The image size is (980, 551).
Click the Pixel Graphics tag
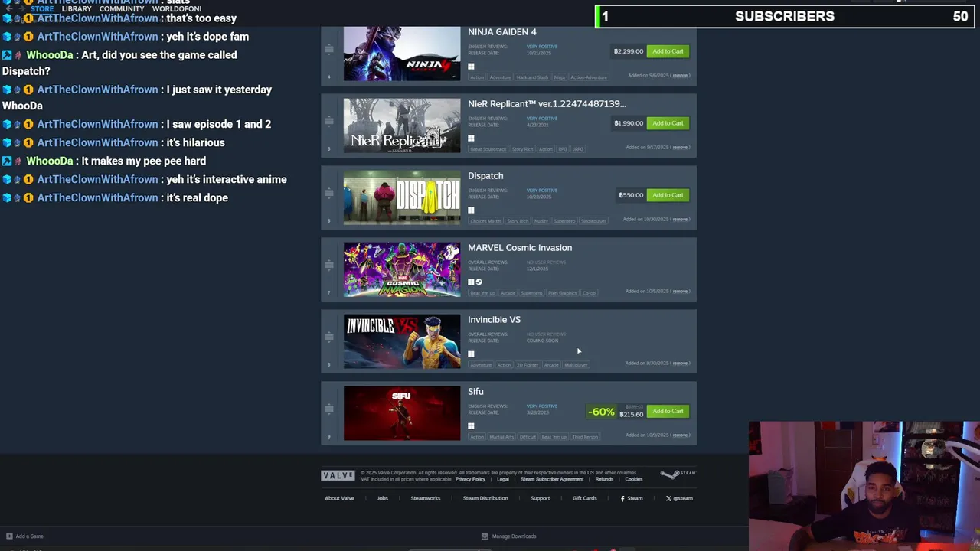click(x=563, y=293)
